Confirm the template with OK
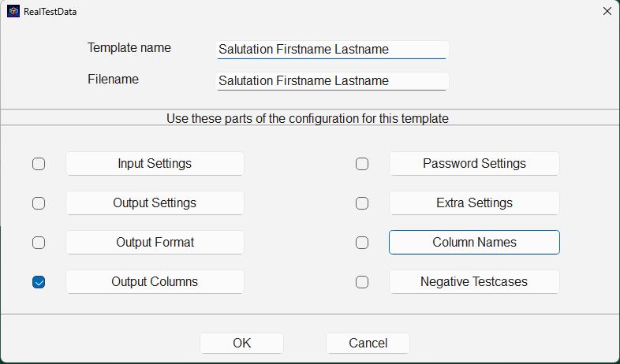 tap(241, 343)
